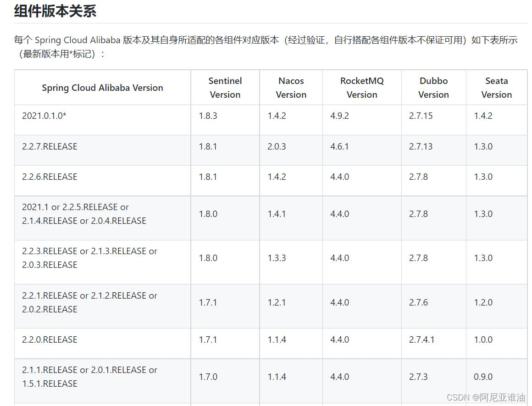Select RocketMQ value 4.9.2
Viewport: 532px width, 406px height.
(x=339, y=116)
